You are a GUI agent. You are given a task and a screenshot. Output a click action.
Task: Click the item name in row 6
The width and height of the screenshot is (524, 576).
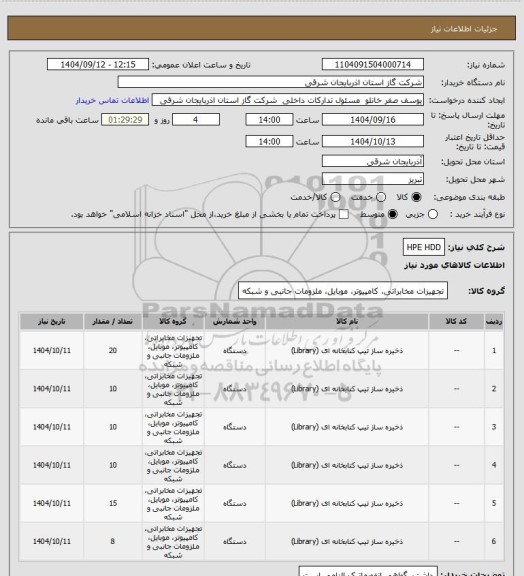tap(347, 541)
